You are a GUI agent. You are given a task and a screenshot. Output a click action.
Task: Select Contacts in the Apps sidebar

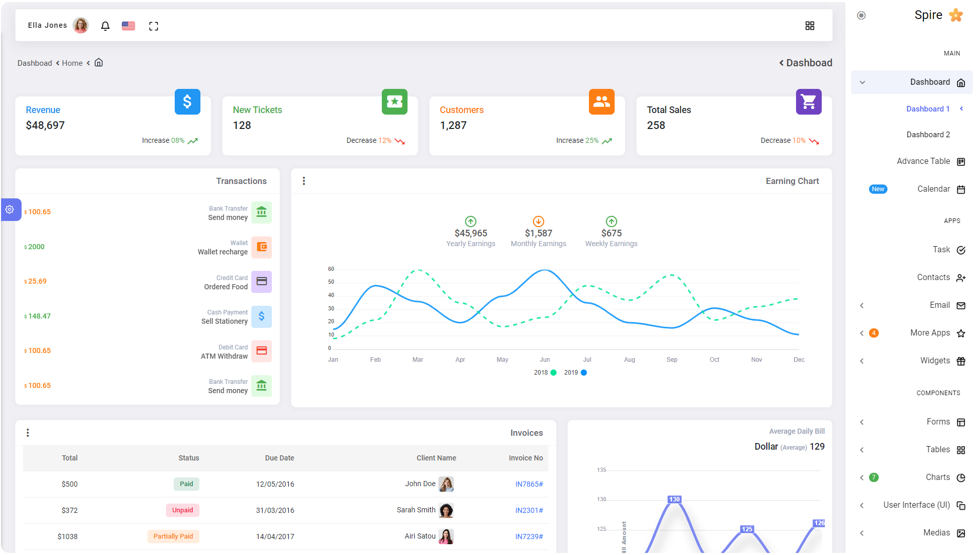pos(934,277)
